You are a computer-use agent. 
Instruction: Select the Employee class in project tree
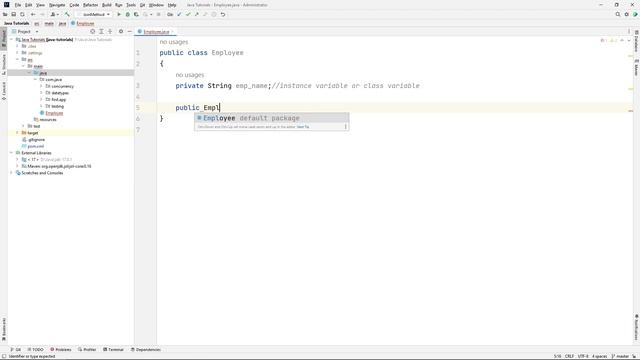pyautogui.click(x=54, y=113)
